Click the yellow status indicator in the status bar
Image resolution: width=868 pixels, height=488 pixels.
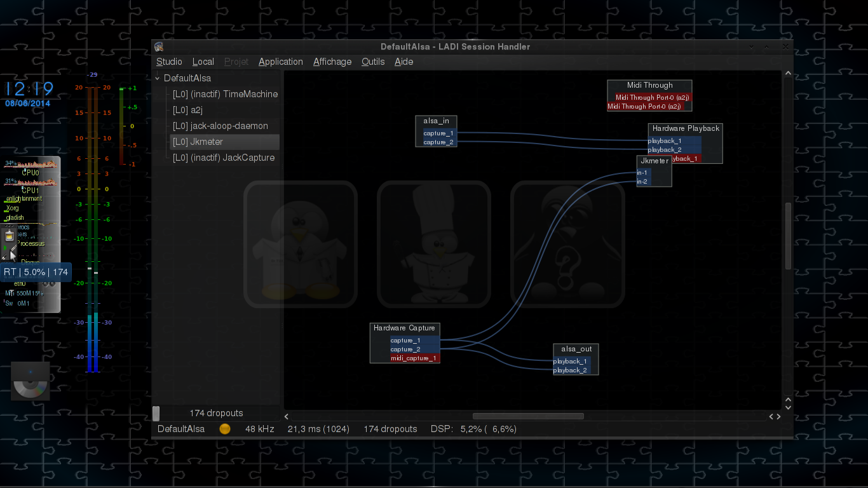[225, 429]
